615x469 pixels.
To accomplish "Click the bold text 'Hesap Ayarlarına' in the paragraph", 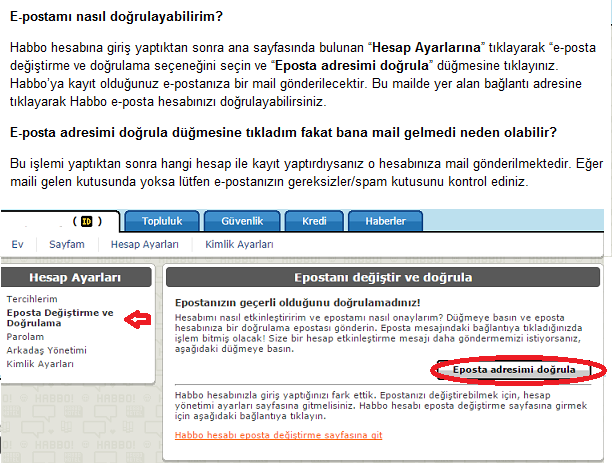I will tap(426, 48).
